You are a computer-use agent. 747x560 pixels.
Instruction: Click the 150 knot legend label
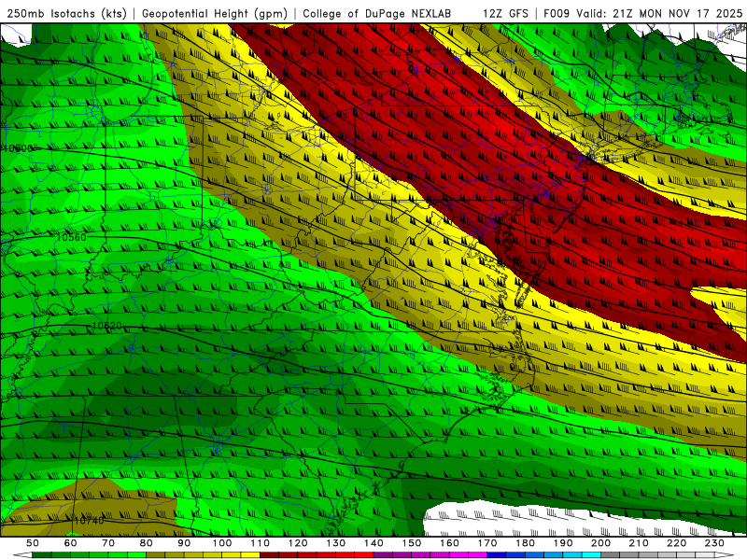[x=412, y=543]
